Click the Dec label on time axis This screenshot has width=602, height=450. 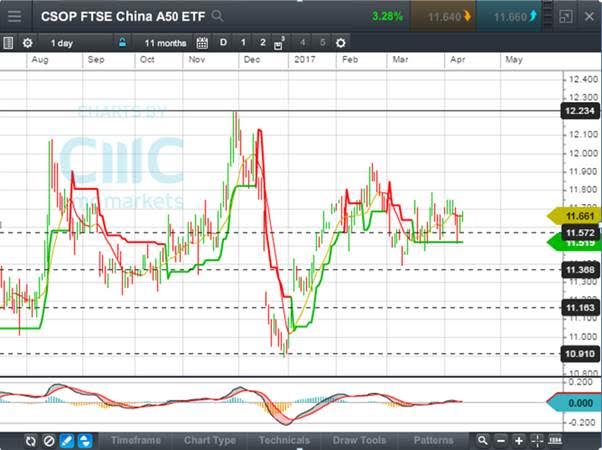[252, 60]
